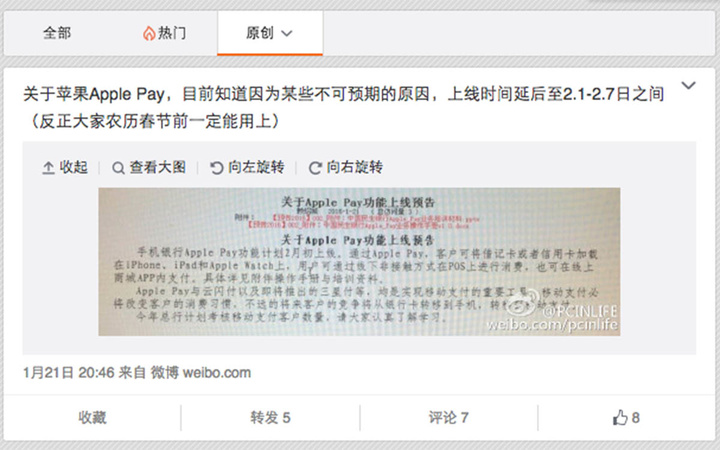This screenshot has height=450, width=720.
Task: Click the flame icon on 热门 tab
Action: click(x=149, y=34)
